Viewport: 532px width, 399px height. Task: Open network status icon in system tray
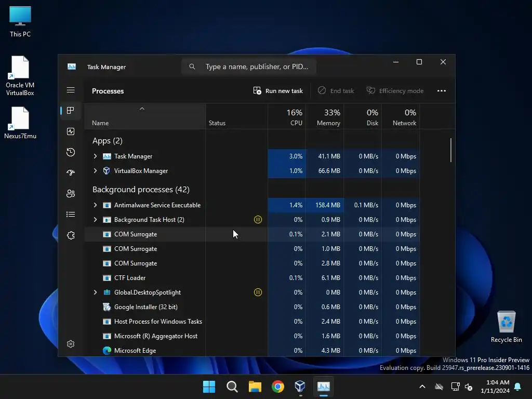click(455, 387)
